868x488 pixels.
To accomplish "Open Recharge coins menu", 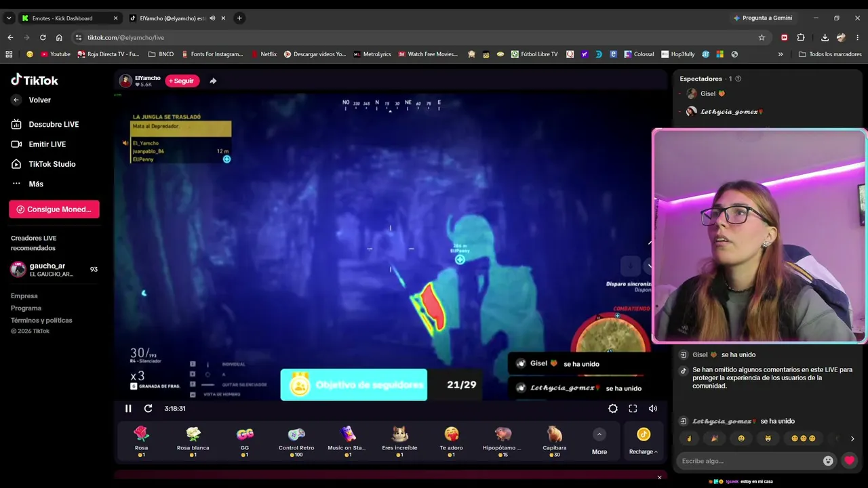I will tap(643, 441).
